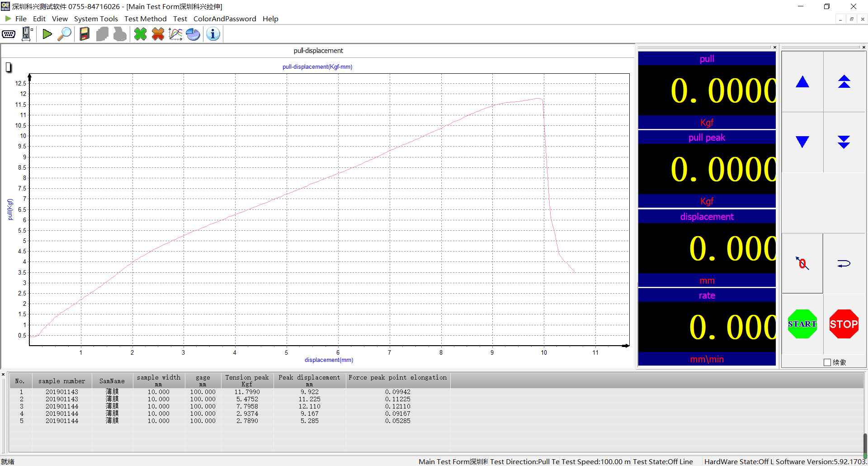Screen dimensions: 868x466
Task: Open the System Tools menu
Action: point(96,19)
